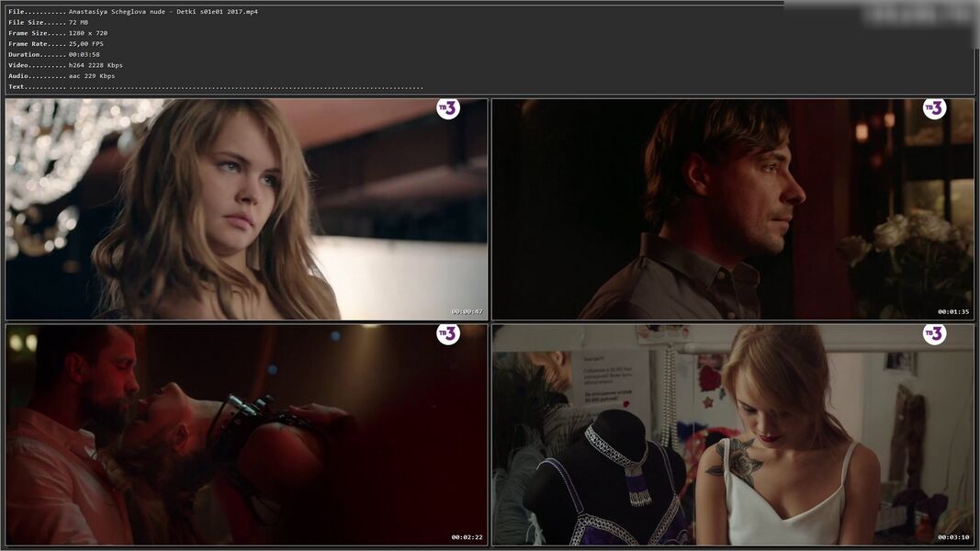Screen dimensions: 980x551
Task: Click the 00:03:10 timestamp label
Action: point(953,537)
